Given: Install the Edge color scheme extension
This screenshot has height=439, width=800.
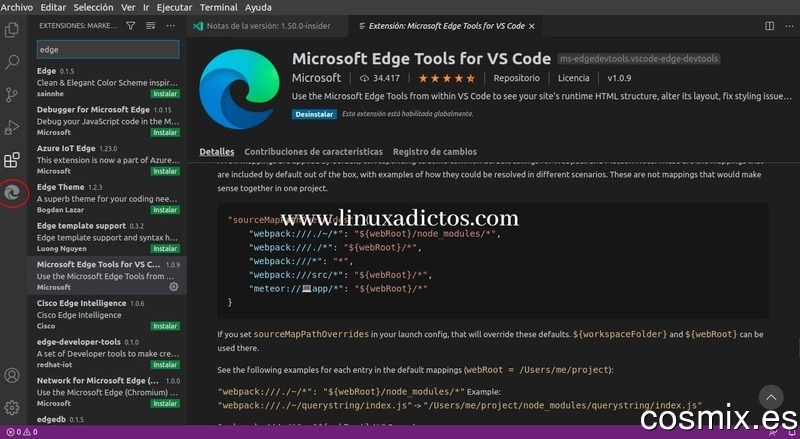Looking at the screenshot, I should (165, 94).
